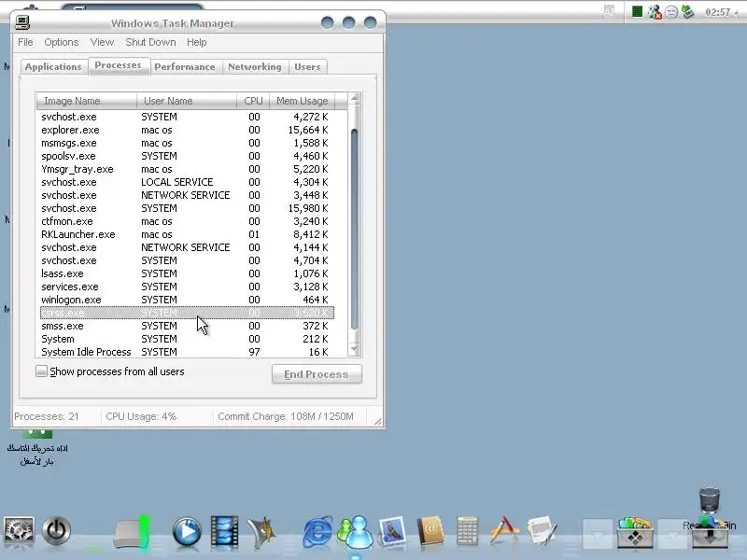
Task: Open the TextEdit paper-and-pen dock icon
Action: pyautogui.click(x=543, y=530)
